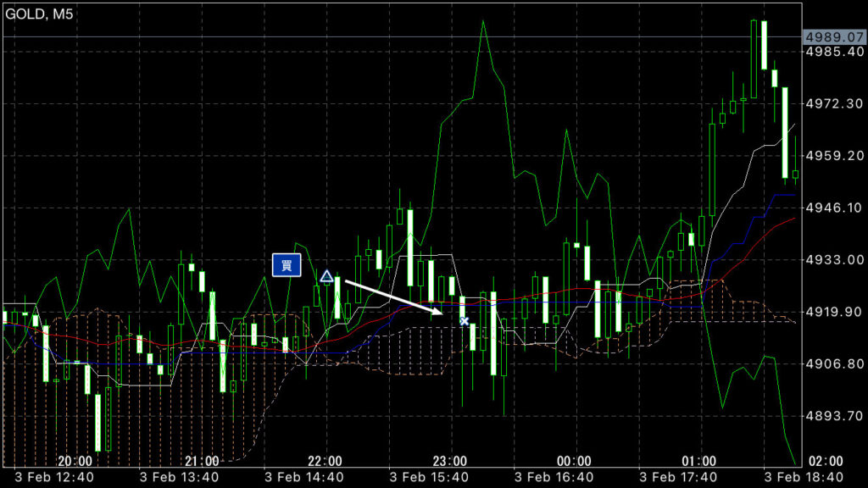Image resolution: width=868 pixels, height=488 pixels.
Task: Click the 02:00 time label
Action: point(826,461)
